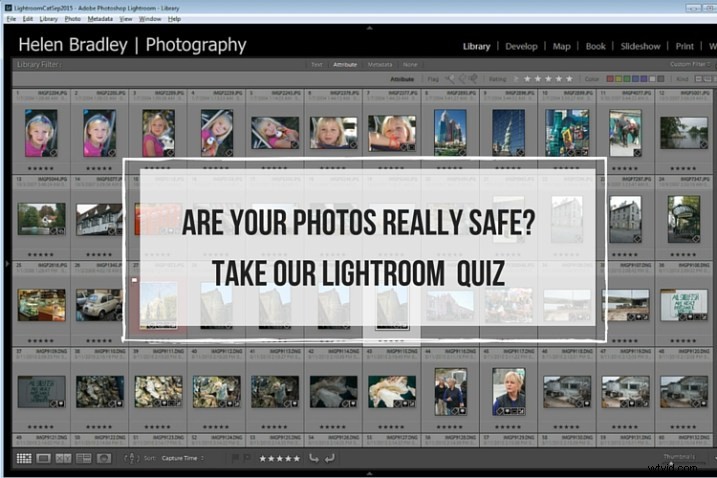This screenshot has width=717, height=478.
Task: Set toolbar rating to one star
Action: pyautogui.click(x=263, y=458)
